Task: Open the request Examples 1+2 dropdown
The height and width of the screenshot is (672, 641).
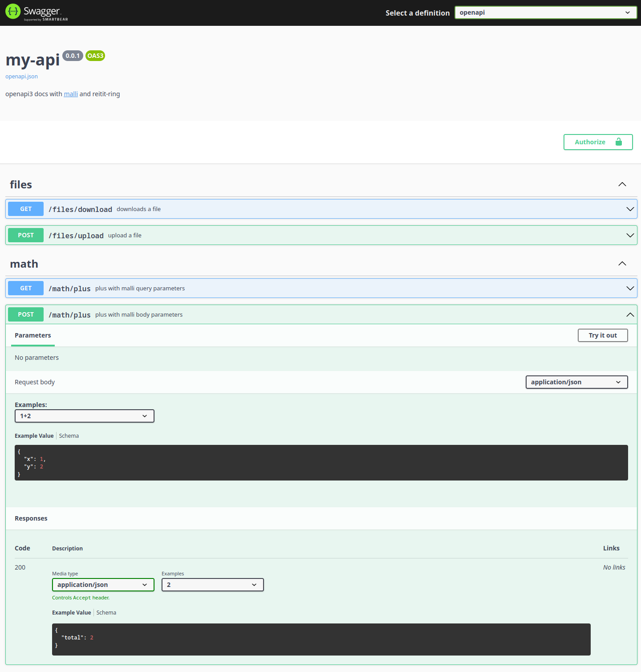Action: (x=85, y=416)
